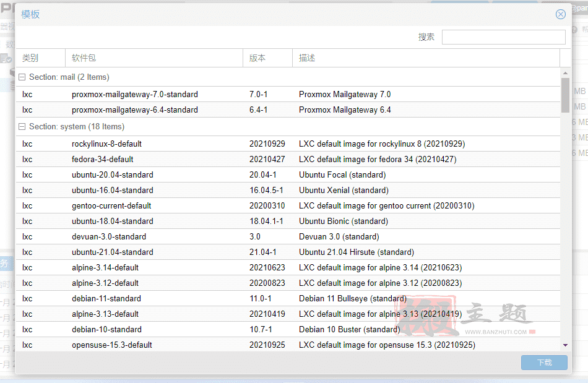The width and height of the screenshot is (588, 383).
Task: Click version cell 20200823
Action: (x=267, y=283)
